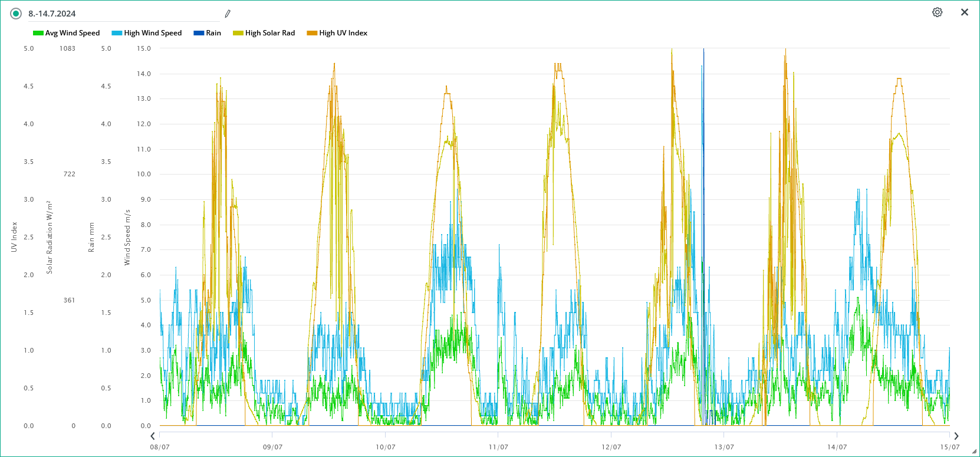980x457 pixels.
Task: Click the Wind Speed m/s axis title
Action: coord(127,237)
